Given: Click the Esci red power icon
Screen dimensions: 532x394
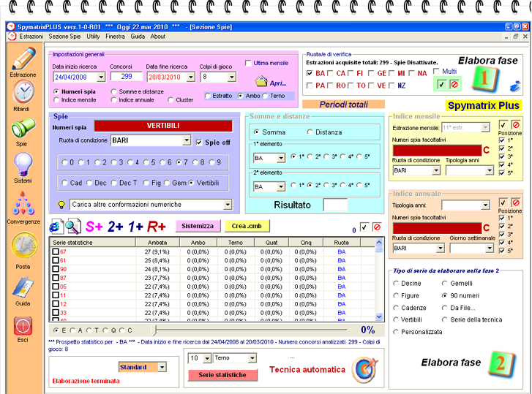Looking at the screenshot, I should 23,326.
